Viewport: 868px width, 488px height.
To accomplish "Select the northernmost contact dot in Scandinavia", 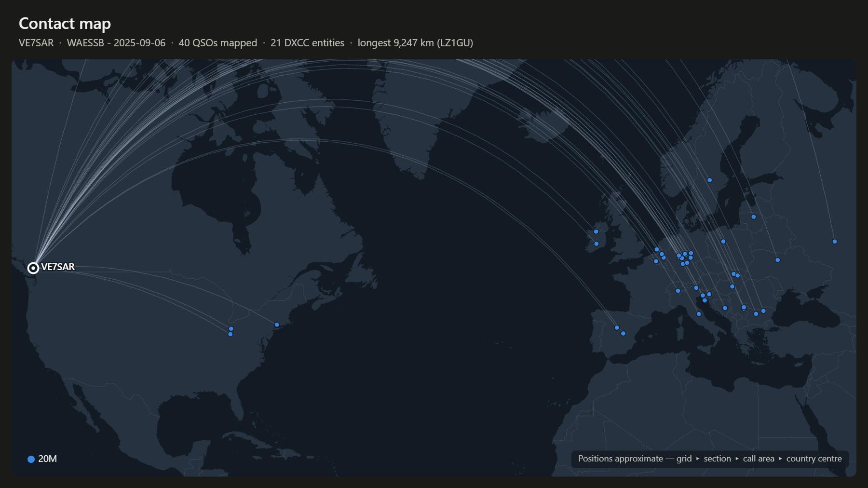I will (x=709, y=180).
